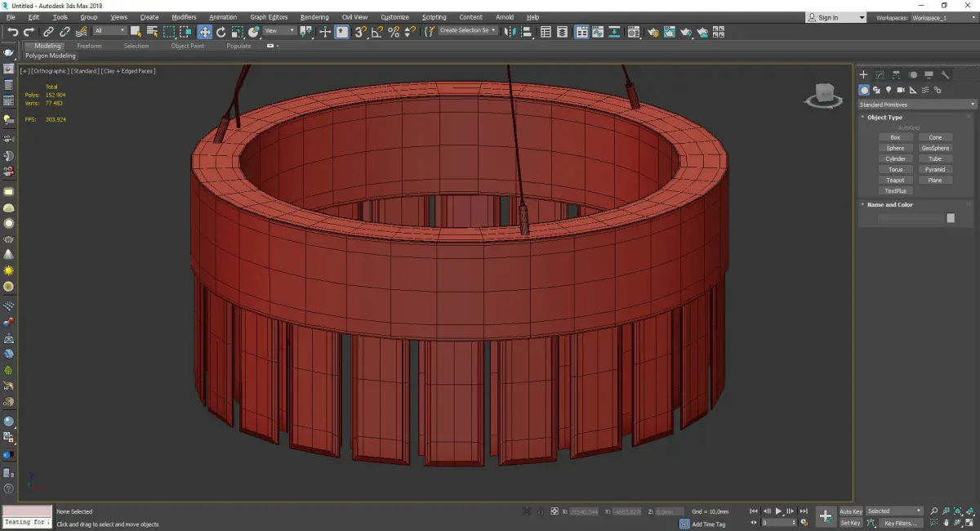Open the selection filter All dropdown
The width and height of the screenshot is (980, 531).
pyautogui.click(x=109, y=31)
